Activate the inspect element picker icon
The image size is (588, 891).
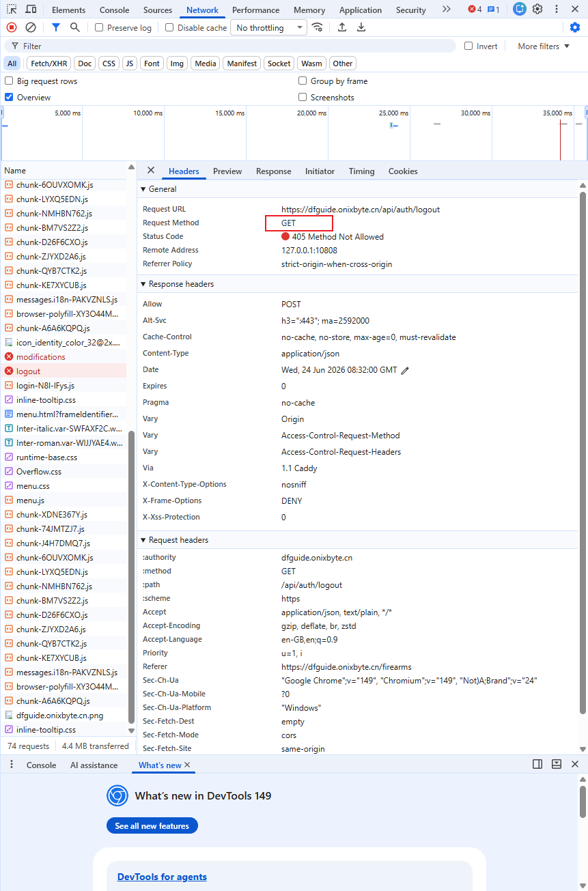click(x=12, y=10)
